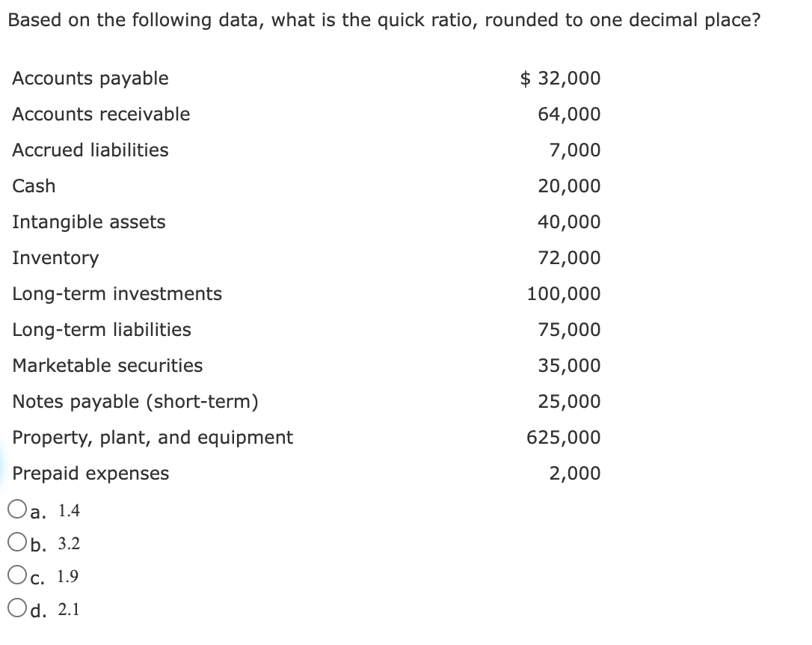Click the question text at the top
Image resolution: width=812 pixels, height=645 pixels.
(385, 20)
